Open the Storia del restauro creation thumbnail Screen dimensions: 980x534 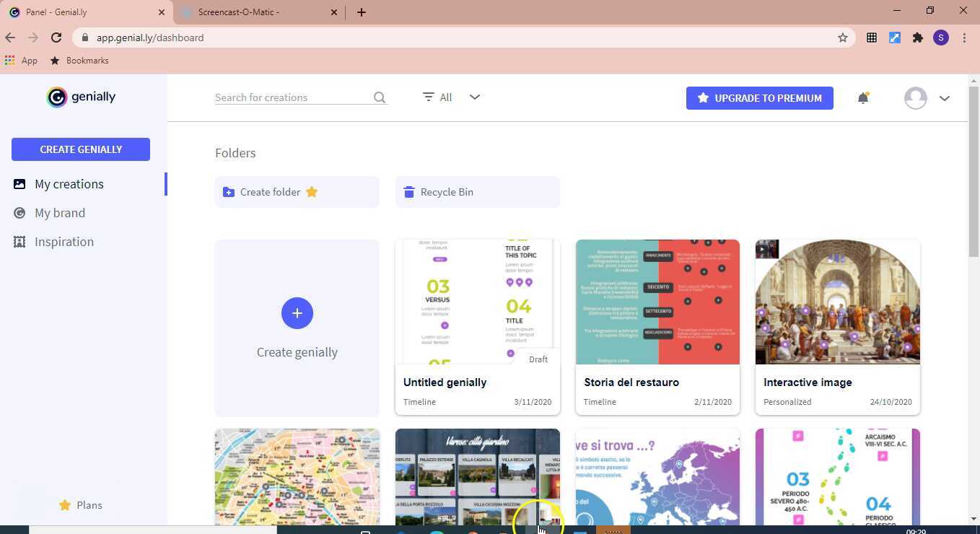point(657,302)
